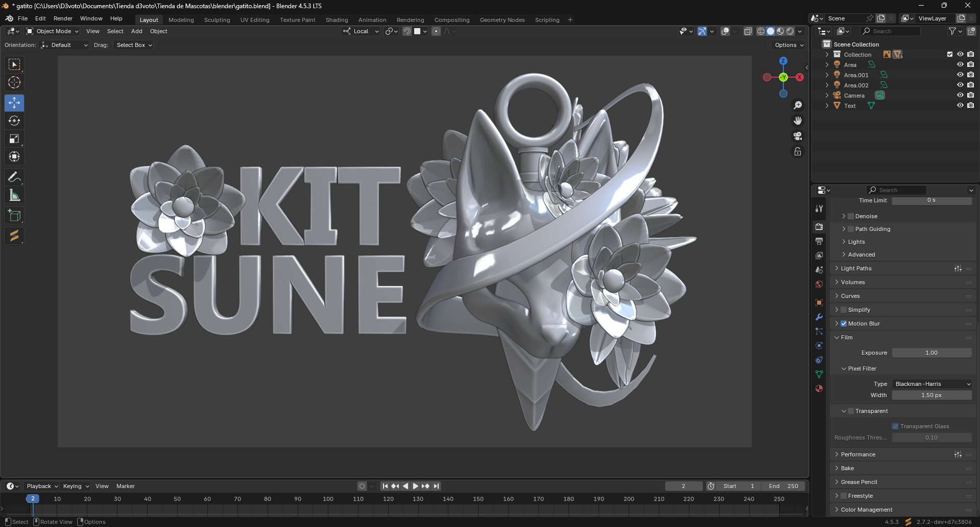Disable the Motion Blur checkbox

tap(844, 324)
